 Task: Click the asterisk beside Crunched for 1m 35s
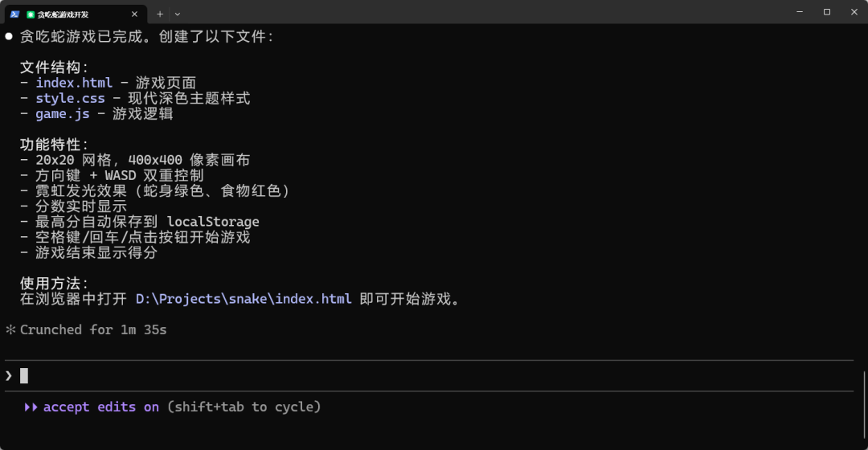pyautogui.click(x=10, y=329)
